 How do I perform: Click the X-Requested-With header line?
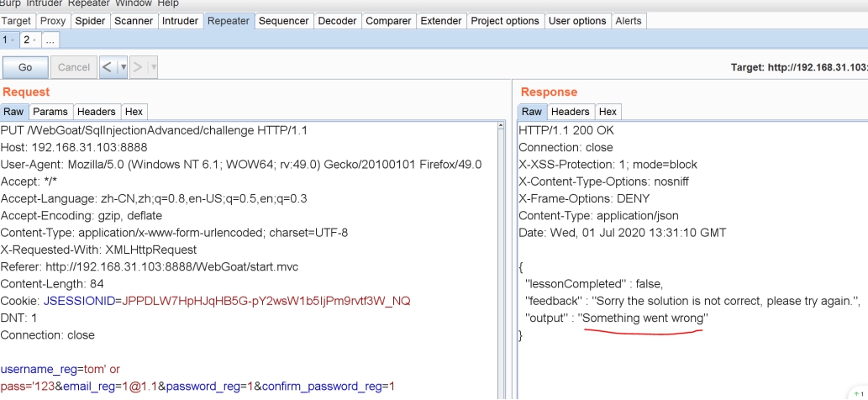(98, 250)
